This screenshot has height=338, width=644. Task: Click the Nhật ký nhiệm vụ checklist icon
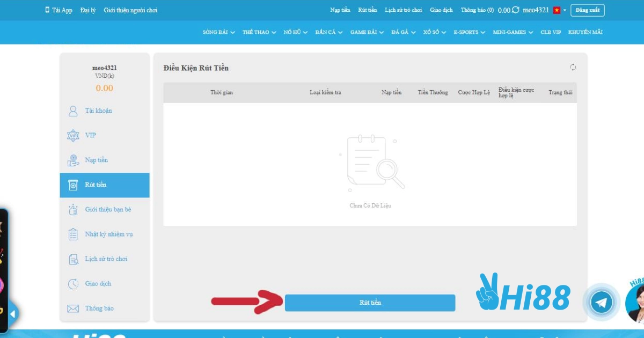pos(73,234)
